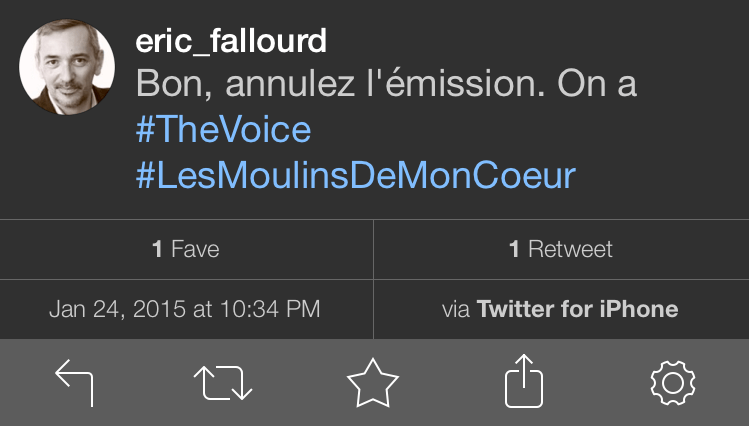Tap the eric_fallourd username
Screen dimensions: 749x426
(x=230, y=41)
